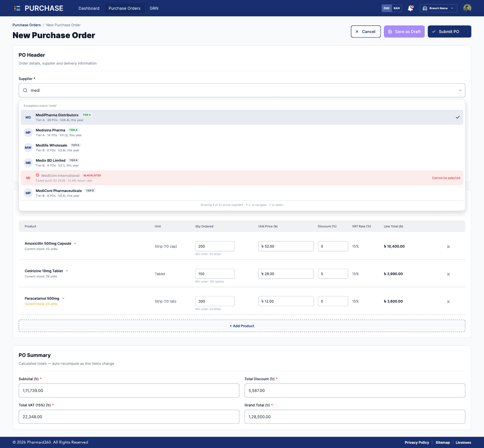Viewport: 484px width, 448px height.
Task: Edit Amoxicillin quantity field 200
Action: [x=215, y=246]
